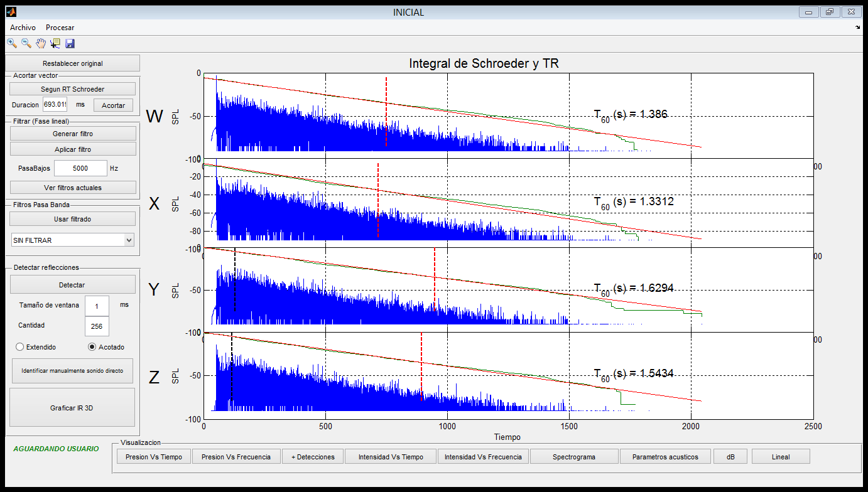The image size is (868, 492).
Task: Click the large W channel label
Action: [155, 117]
